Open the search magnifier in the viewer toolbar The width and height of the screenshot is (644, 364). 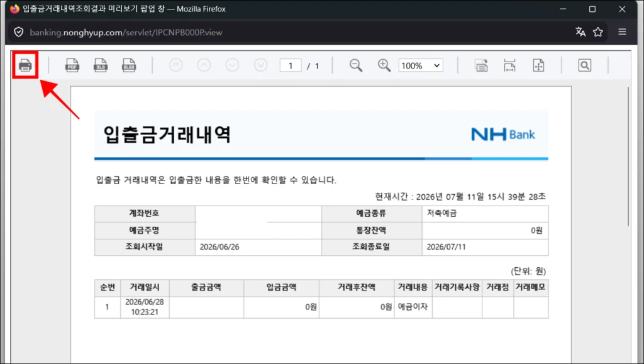(x=584, y=65)
